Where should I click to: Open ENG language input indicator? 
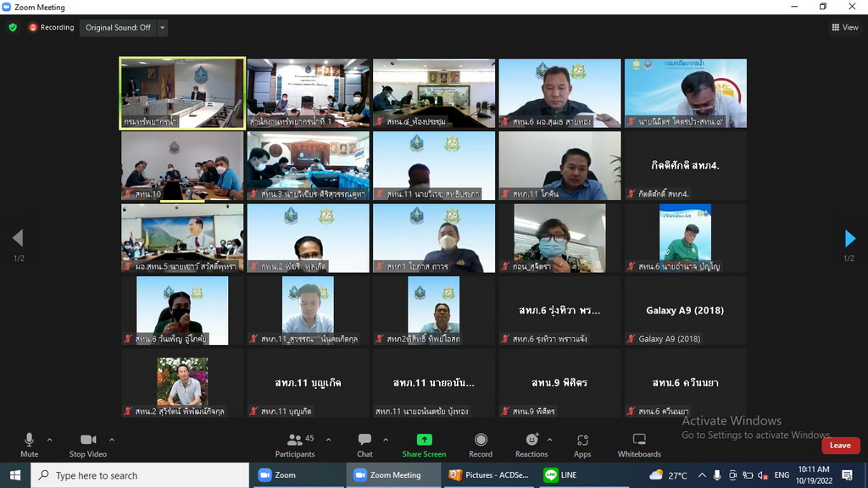pyautogui.click(x=782, y=475)
